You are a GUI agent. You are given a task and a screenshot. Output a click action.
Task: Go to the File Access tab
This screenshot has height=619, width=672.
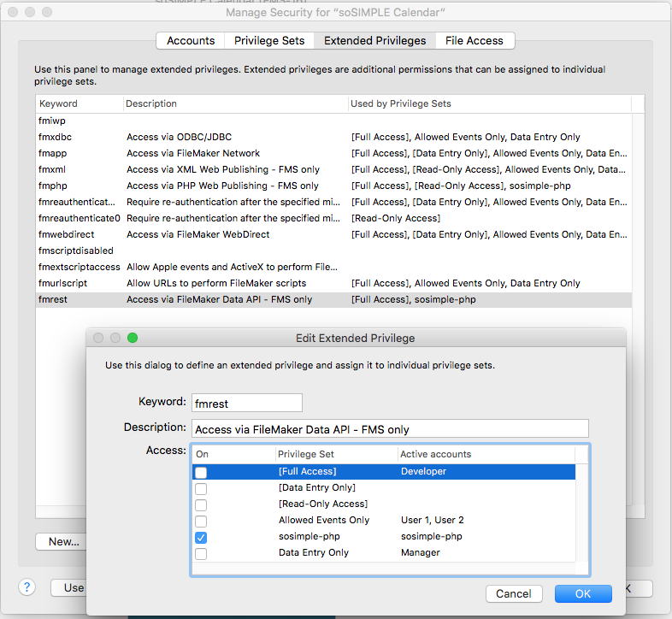[475, 41]
